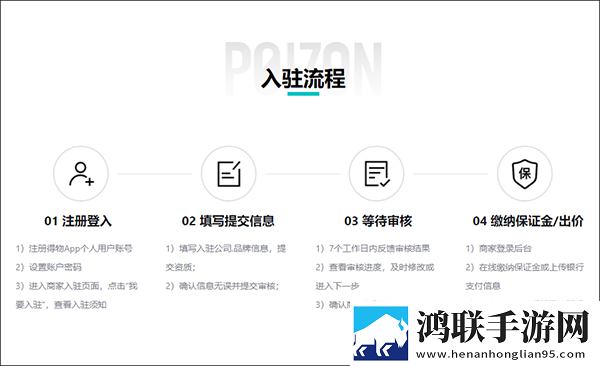The image size is (600, 366).
Task: Open the shield 保 deposit icon
Action: coord(525,174)
